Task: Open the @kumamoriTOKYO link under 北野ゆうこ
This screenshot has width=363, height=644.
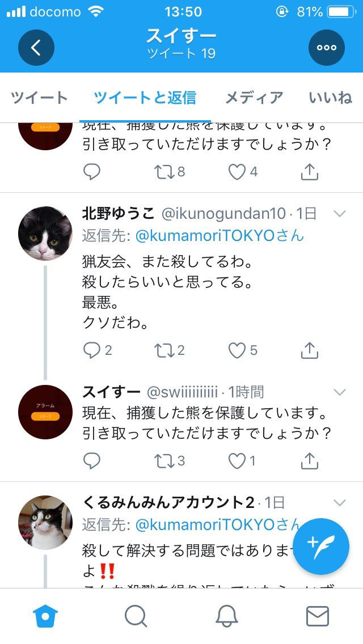Action: coord(220,236)
